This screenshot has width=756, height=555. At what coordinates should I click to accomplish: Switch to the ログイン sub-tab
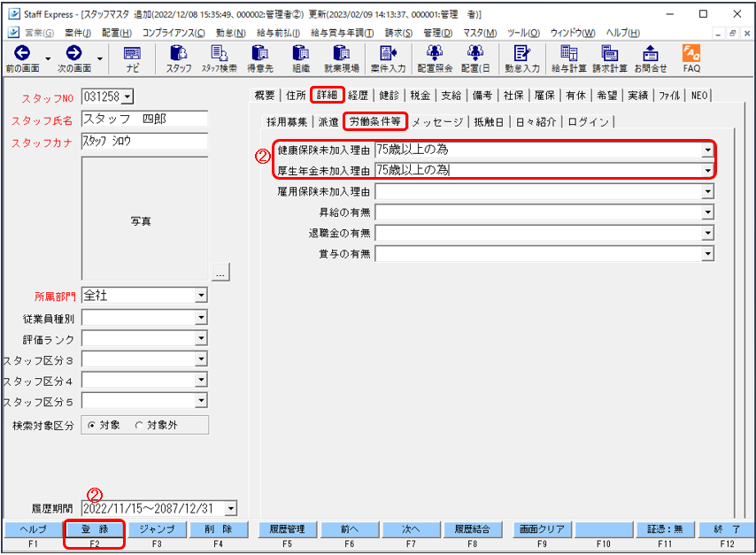click(588, 122)
